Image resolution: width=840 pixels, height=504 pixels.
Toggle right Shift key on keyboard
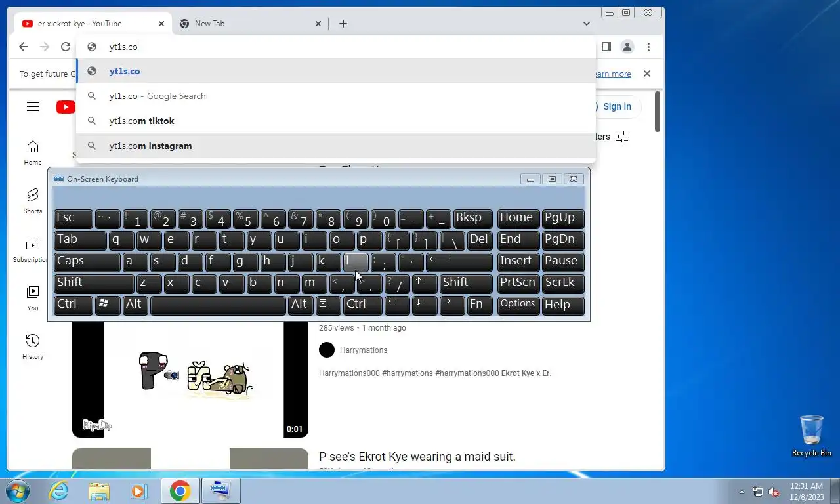[466, 283]
